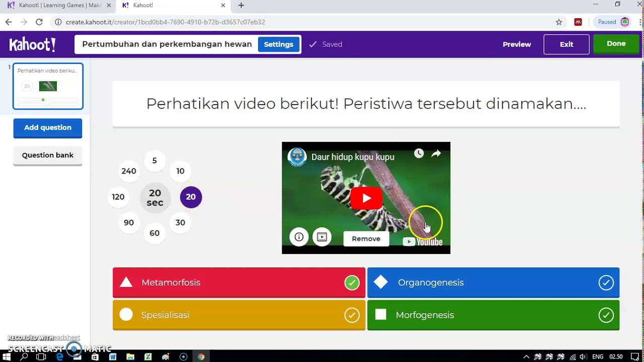Remove the video from question
The width and height of the screenshot is (644, 362).
click(366, 239)
